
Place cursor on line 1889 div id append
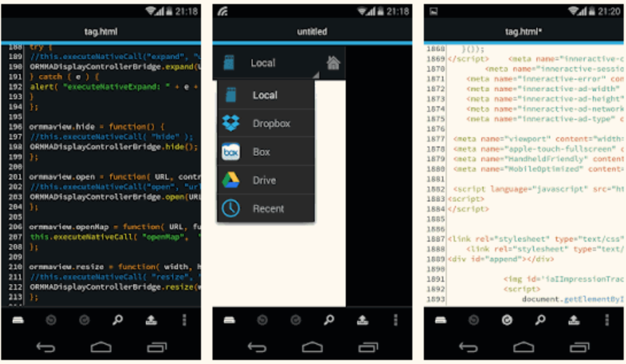click(x=501, y=259)
